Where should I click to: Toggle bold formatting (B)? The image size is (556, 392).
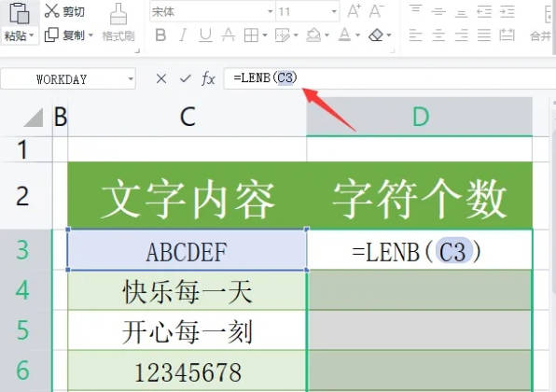pos(160,35)
